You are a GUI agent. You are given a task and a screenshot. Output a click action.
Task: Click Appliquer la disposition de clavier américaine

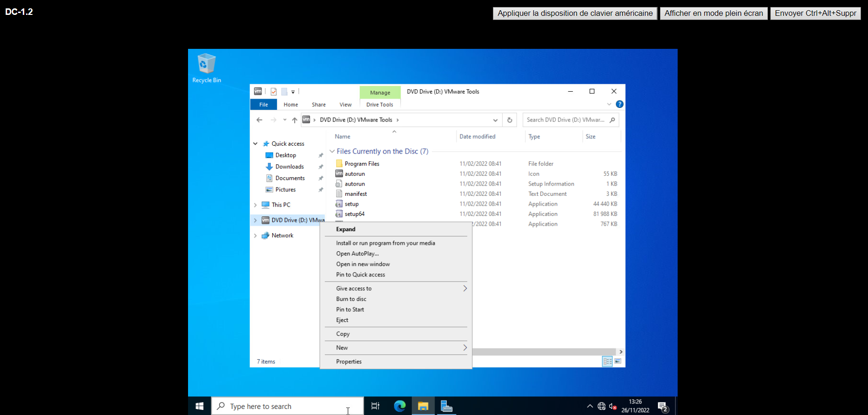pos(575,13)
